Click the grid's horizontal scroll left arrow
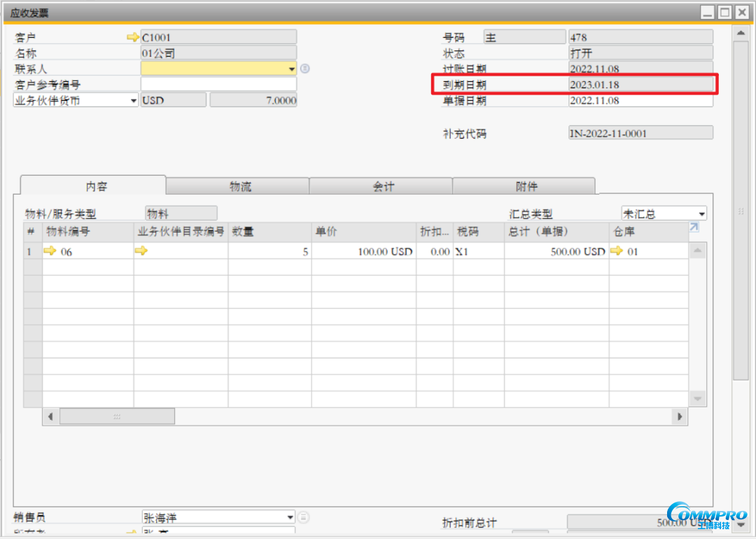 (x=51, y=416)
